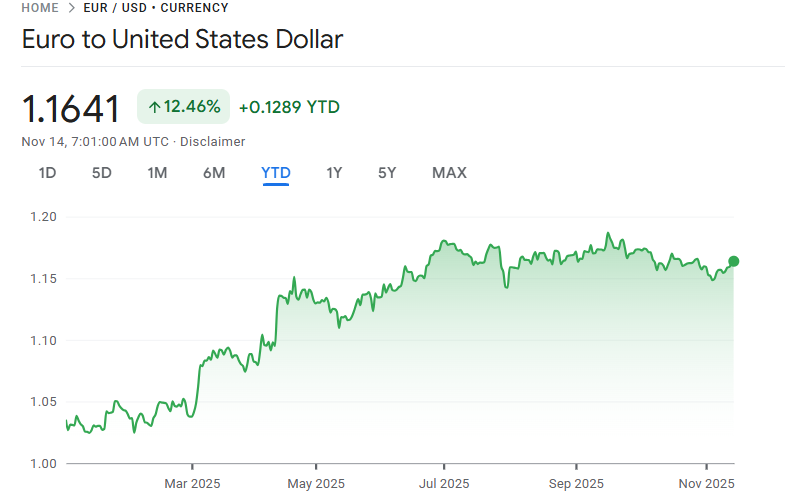
Task: Click the HOME breadcrumb link
Action: point(39,8)
